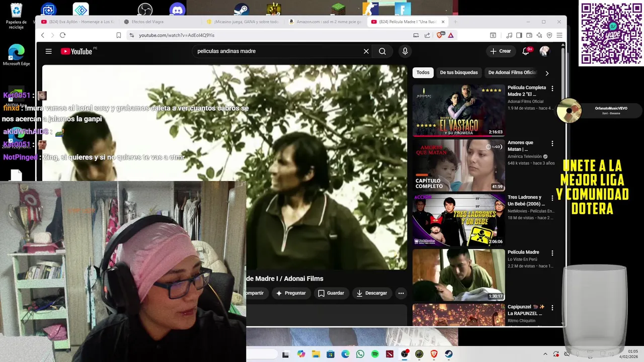
Task: Open the media control music note icon
Action: click(x=509, y=35)
